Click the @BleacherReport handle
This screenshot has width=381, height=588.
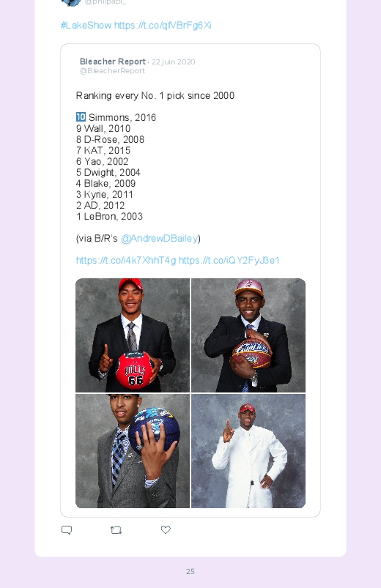(x=112, y=70)
